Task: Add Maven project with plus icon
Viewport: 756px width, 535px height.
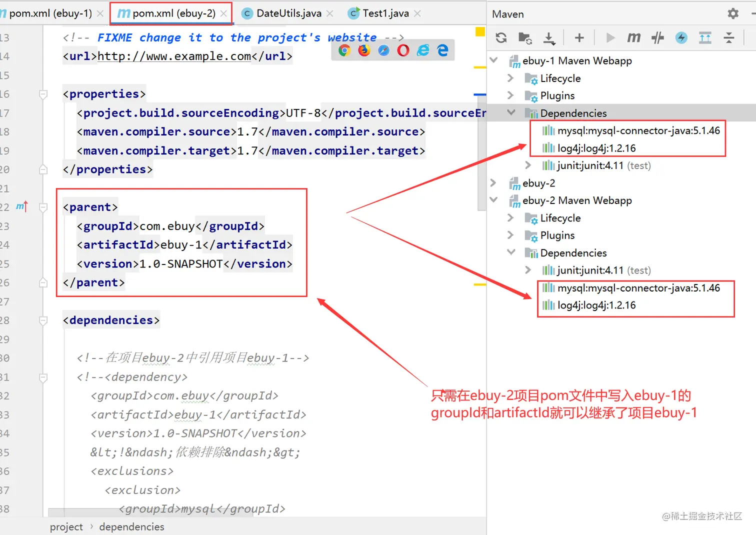Action: click(x=579, y=37)
